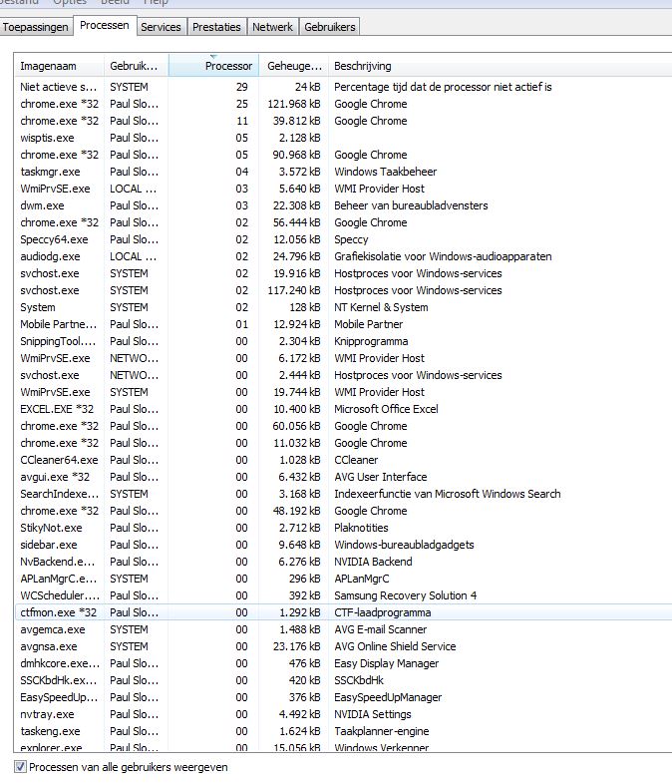Viewport: 672px width, 784px height.
Task: Select the APLanMgrC process row
Action: (343, 579)
